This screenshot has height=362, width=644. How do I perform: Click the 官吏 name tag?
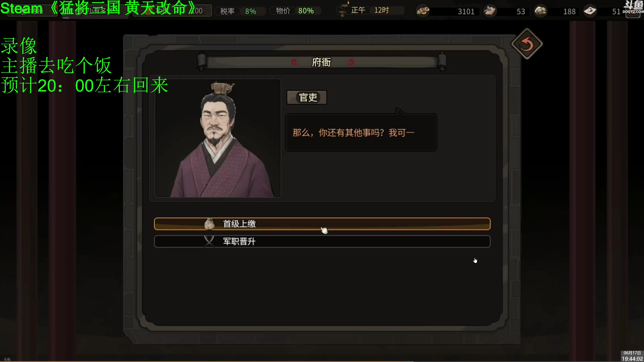click(x=307, y=97)
